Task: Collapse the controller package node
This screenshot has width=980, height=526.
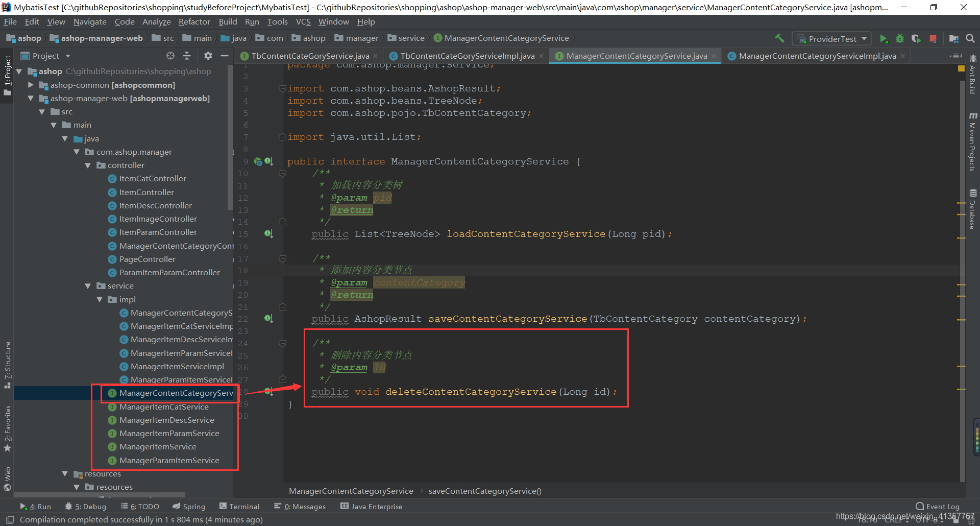Action: click(x=88, y=165)
